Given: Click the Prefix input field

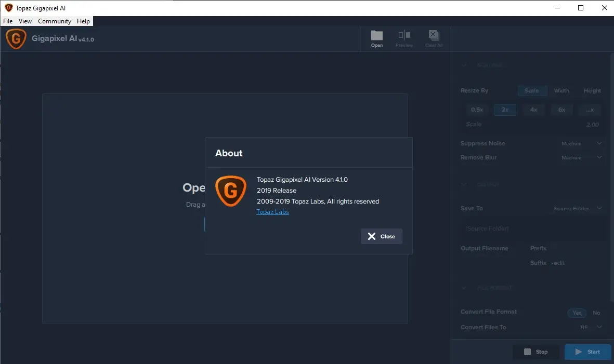Looking at the screenshot, I should point(577,248).
